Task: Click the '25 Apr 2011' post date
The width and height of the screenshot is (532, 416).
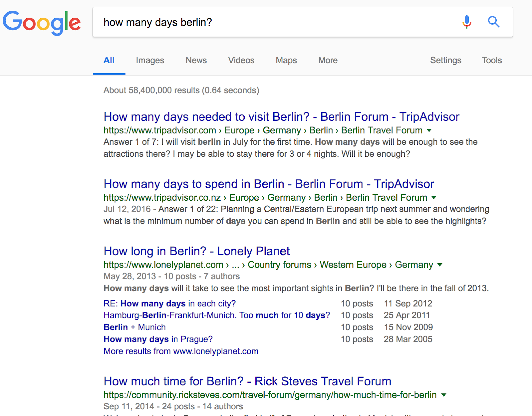Action: point(407,315)
